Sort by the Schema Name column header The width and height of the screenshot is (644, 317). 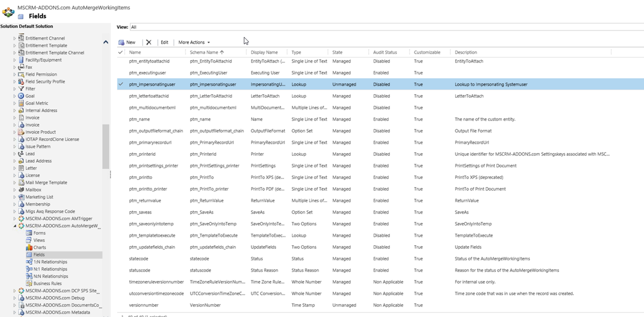click(207, 52)
